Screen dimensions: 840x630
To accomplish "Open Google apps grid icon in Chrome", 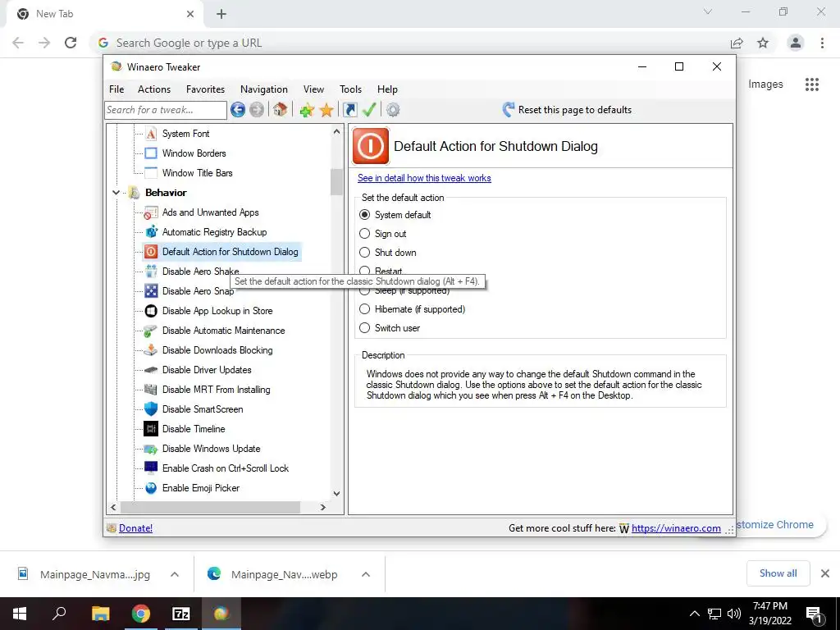I will [x=812, y=84].
